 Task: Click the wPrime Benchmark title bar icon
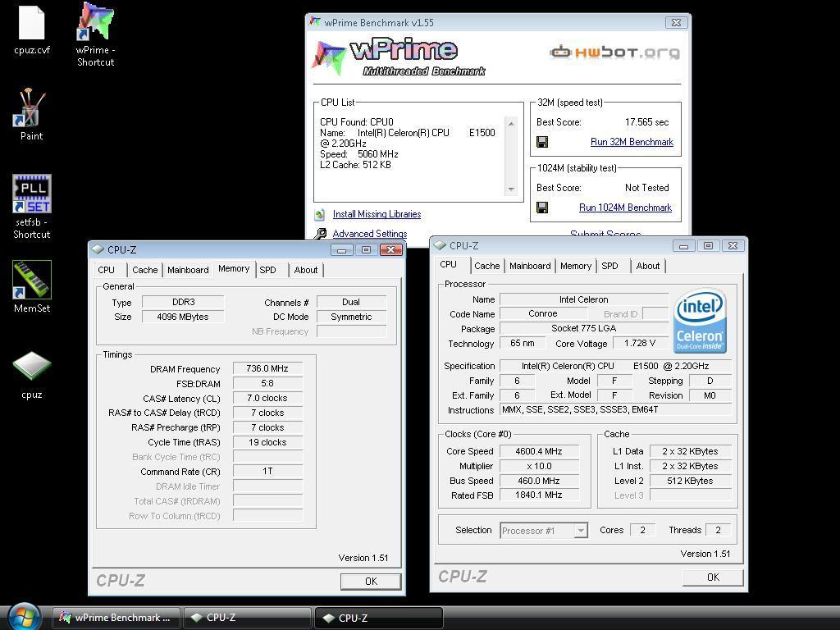pyautogui.click(x=315, y=22)
